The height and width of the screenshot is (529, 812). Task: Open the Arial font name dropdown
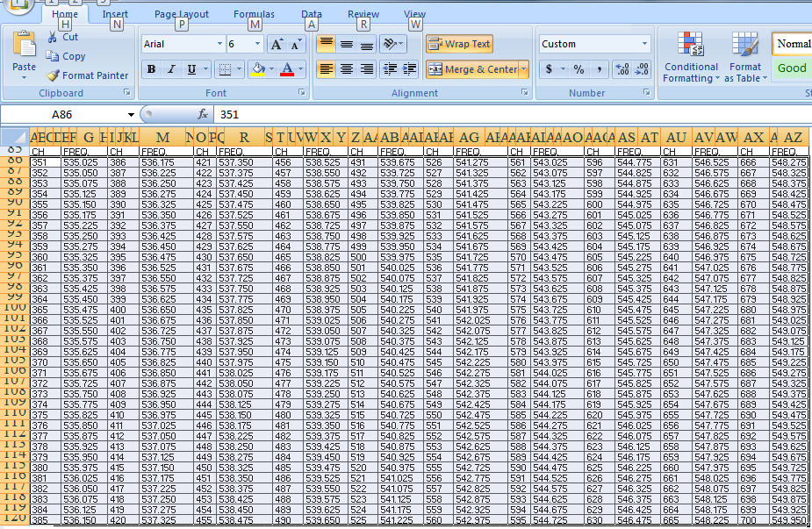219,44
